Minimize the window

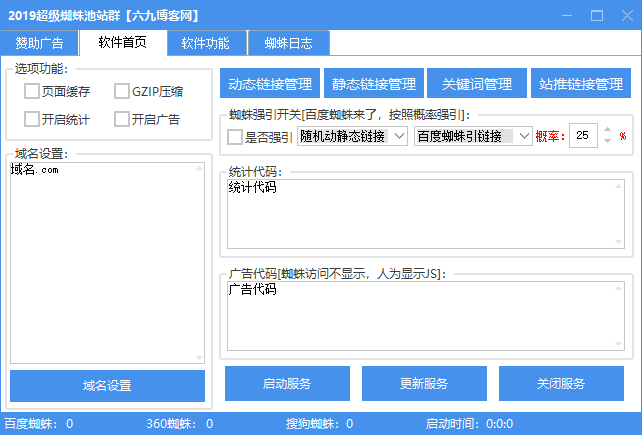(567, 16)
